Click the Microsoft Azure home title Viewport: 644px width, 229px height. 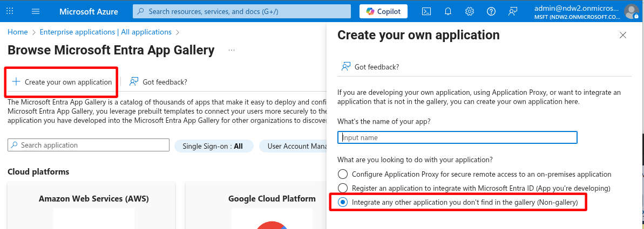89,11
